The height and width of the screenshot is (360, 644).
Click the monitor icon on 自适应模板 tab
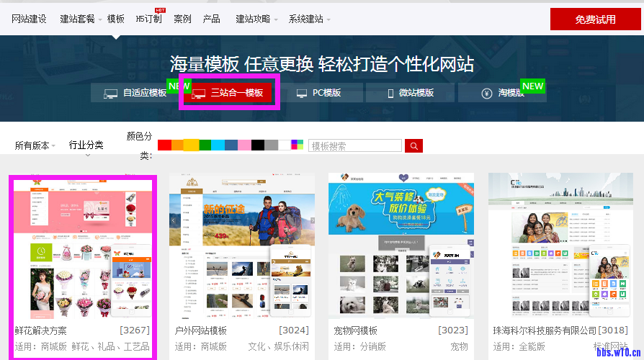111,94
